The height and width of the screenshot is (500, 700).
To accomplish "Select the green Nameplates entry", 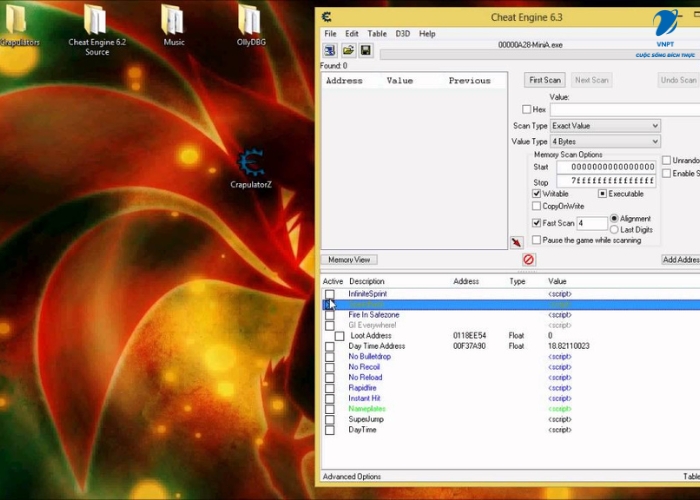I will pos(367,408).
